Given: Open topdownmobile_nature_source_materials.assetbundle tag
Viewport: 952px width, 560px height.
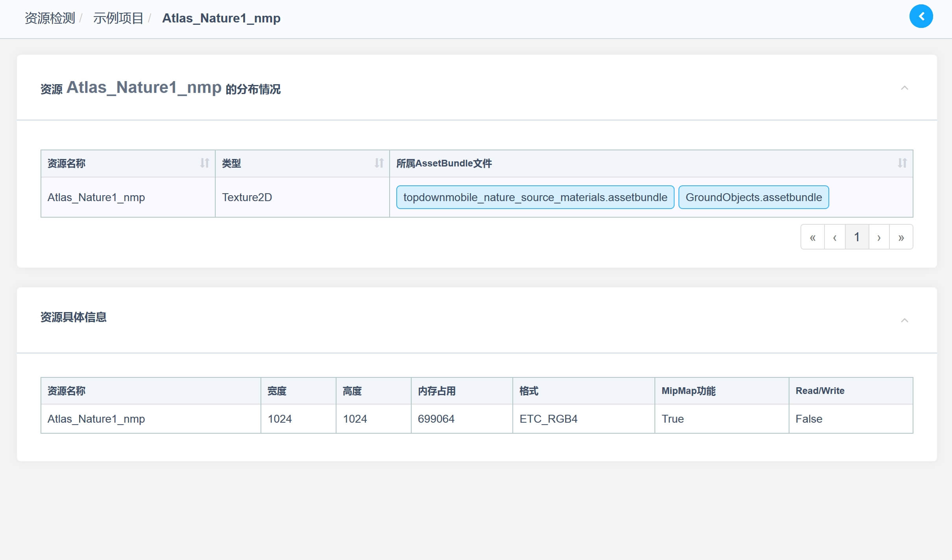Looking at the screenshot, I should [535, 197].
